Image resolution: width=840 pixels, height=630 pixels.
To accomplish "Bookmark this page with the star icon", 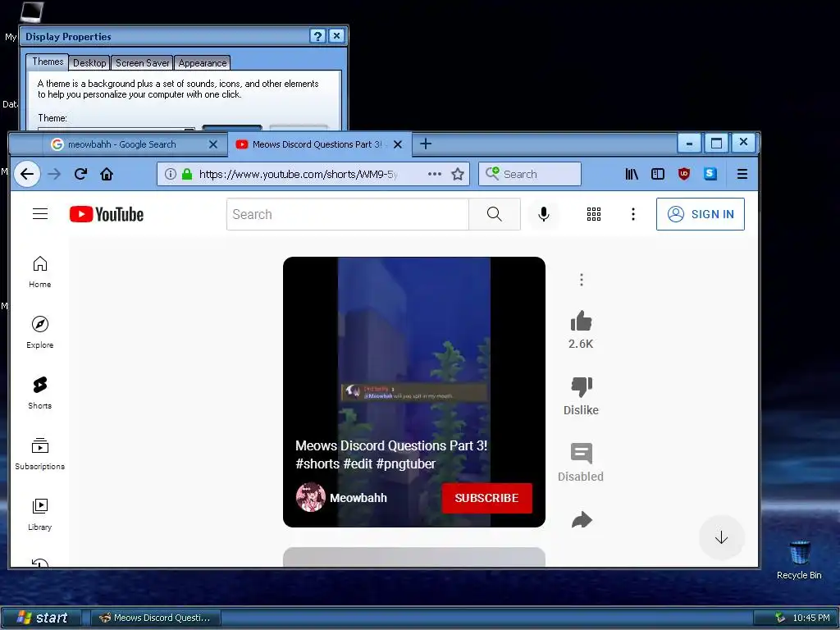I will (458, 174).
